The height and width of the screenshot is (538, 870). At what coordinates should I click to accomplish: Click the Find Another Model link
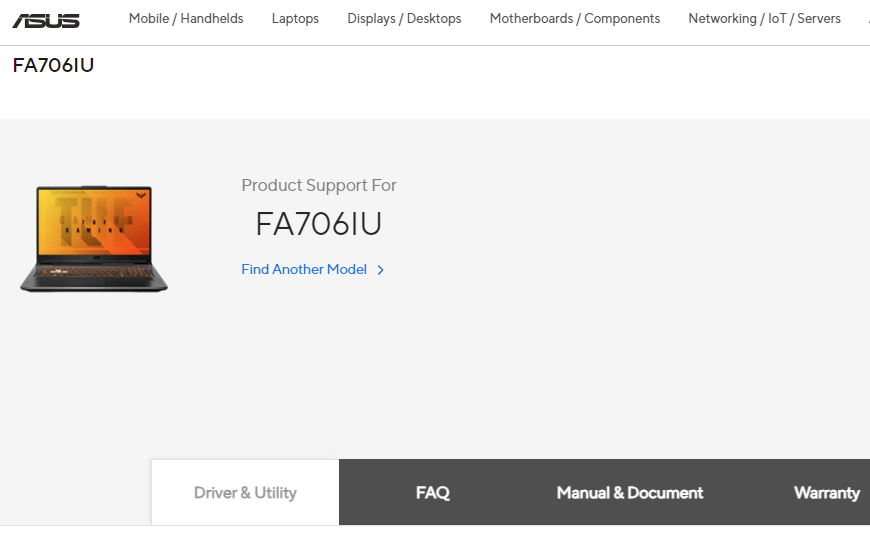coord(304,270)
